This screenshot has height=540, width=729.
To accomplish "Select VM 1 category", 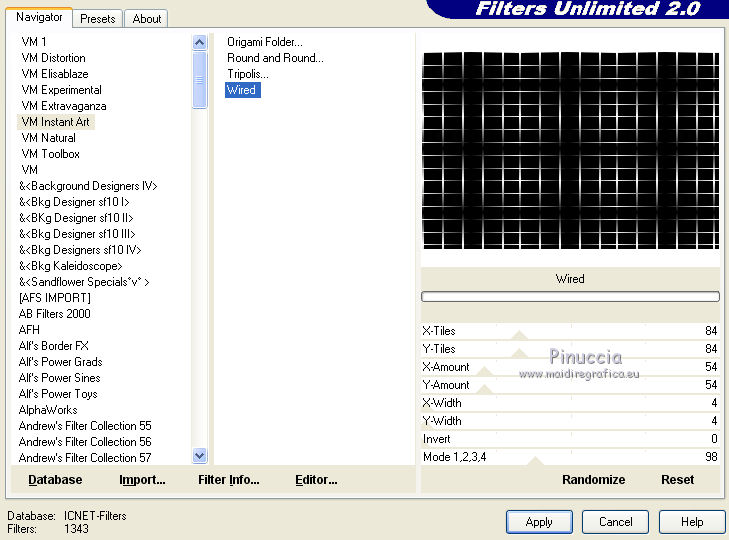I will point(34,42).
